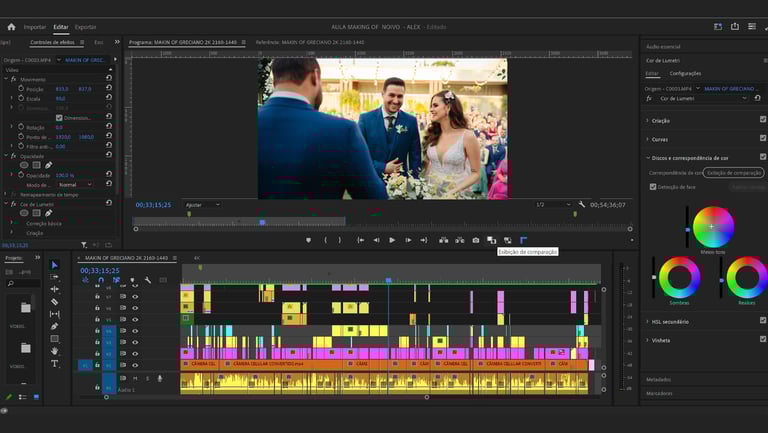This screenshot has height=433, width=768.
Task: Open Cor de Lumetri effect dropdown
Action: click(x=703, y=98)
